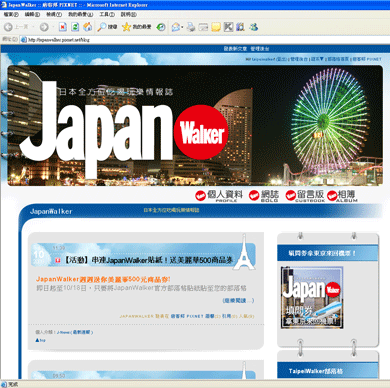Click the Stop loading toolbar icon
The image size is (390, 388).
click(63, 27)
